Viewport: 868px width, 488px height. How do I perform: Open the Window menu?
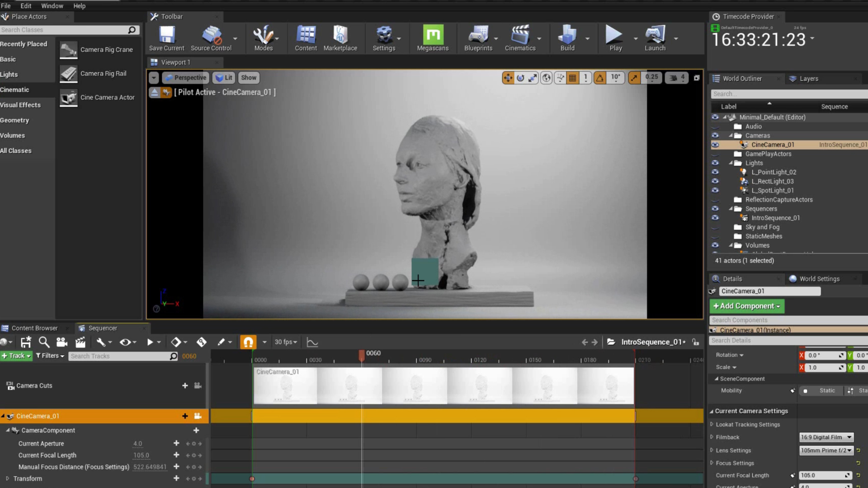[x=52, y=6]
